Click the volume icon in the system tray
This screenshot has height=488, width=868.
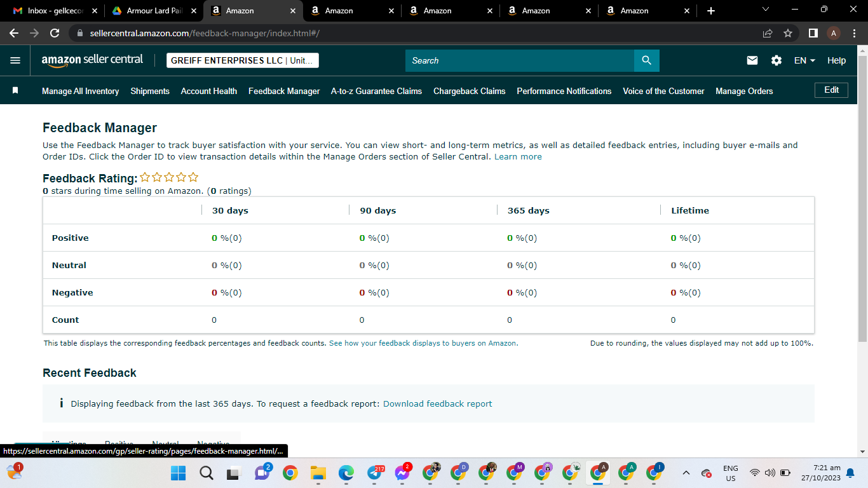click(x=770, y=473)
